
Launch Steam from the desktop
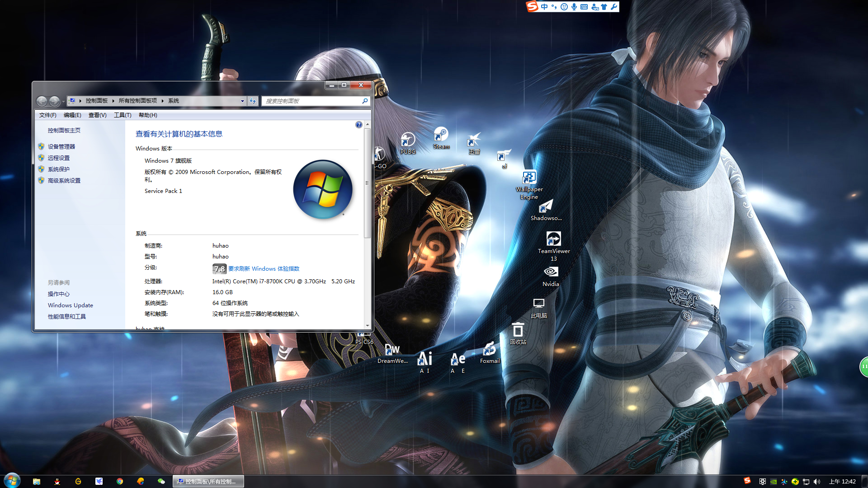coord(441,138)
